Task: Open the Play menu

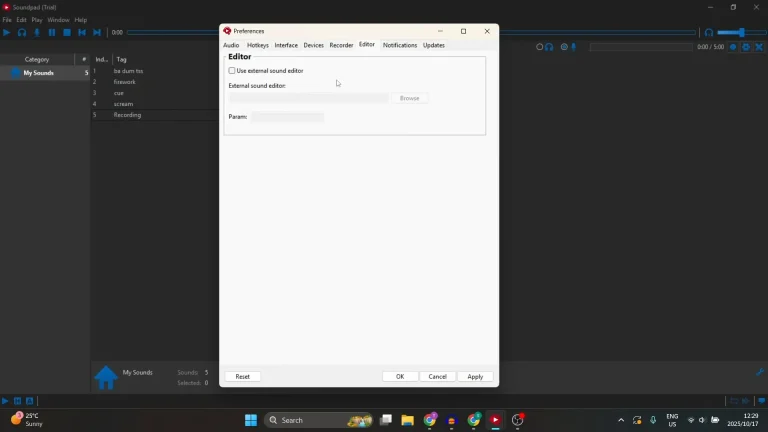Action: coord(37,20)
